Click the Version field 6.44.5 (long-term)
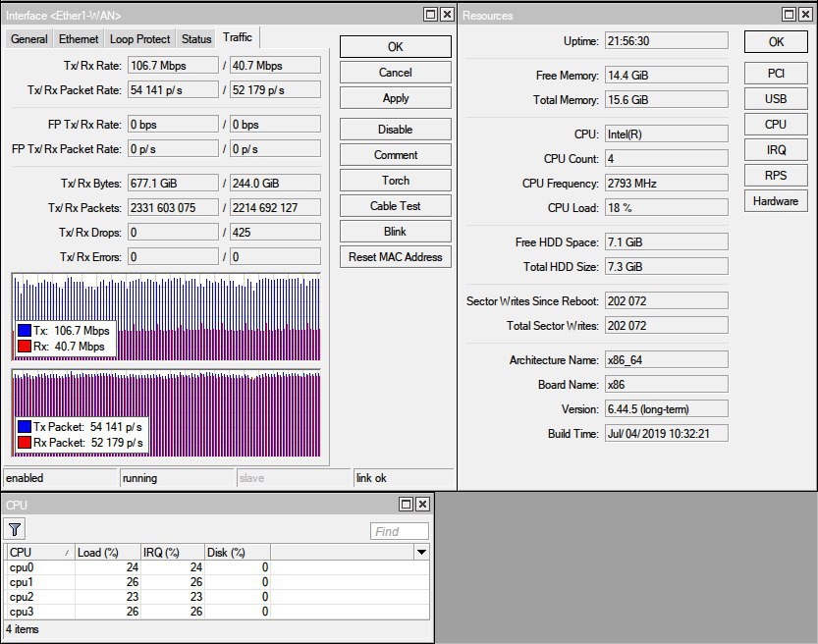The width and height of the screenshot is (818, 644). (666, 408)
